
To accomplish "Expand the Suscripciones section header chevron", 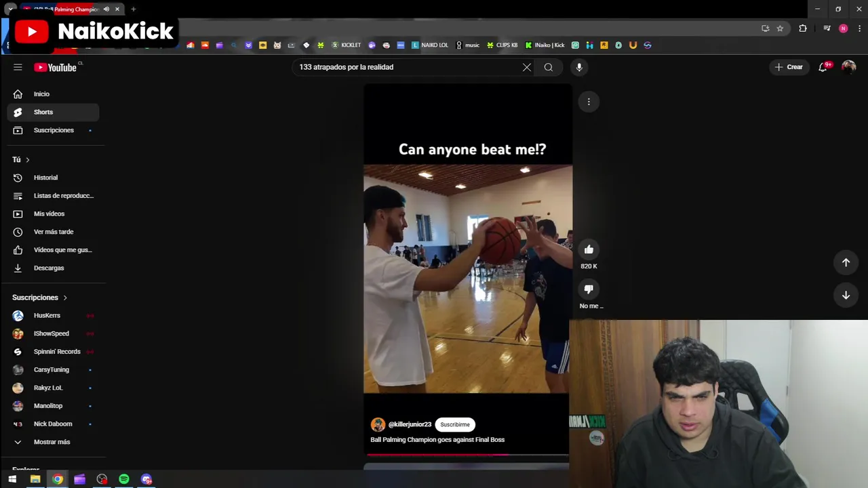I will click(65, 298).
